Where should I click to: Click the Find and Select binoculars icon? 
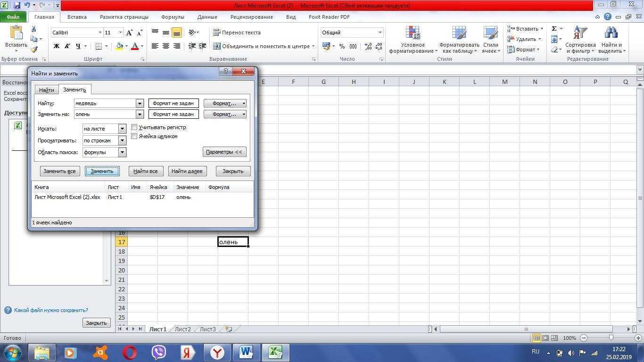click(x=611, y=33)
